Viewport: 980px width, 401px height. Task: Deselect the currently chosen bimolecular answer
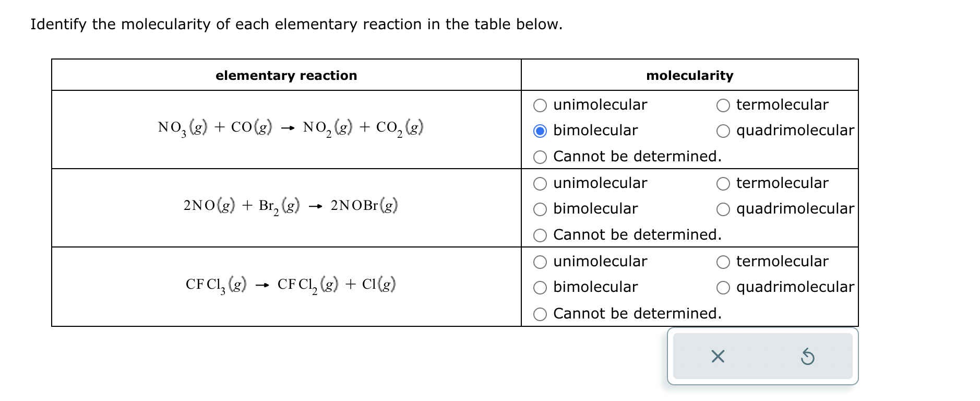[540, 131]
